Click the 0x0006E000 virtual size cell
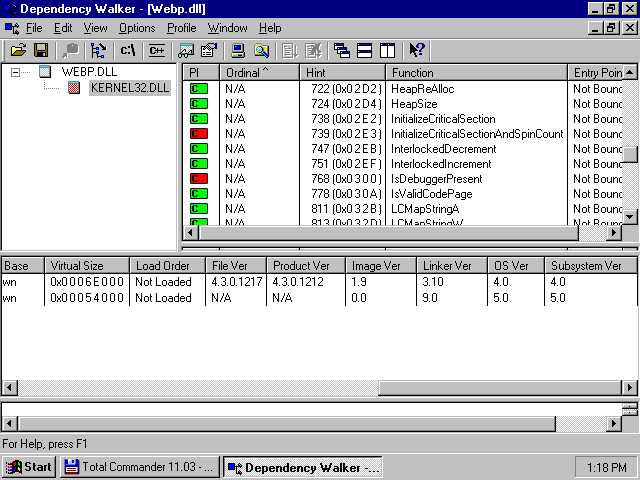The width and height of the screenshot is (640, 480). pyautogui.click(x=87, y=282)
